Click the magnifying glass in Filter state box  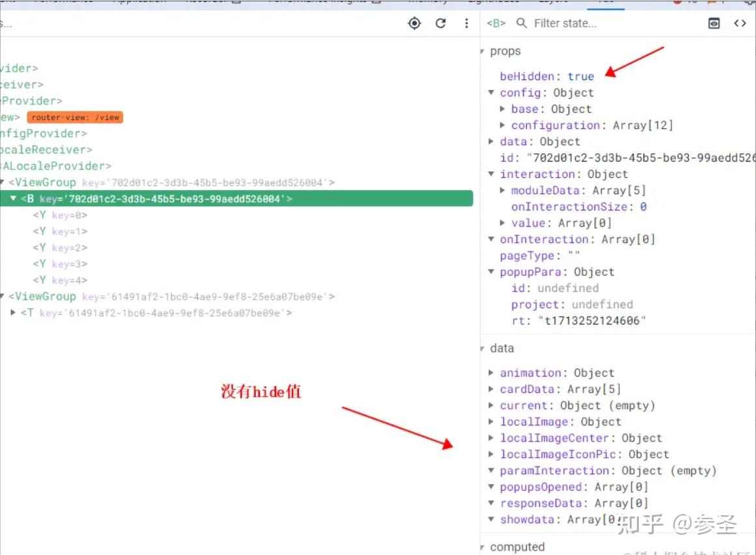point(522,23)
